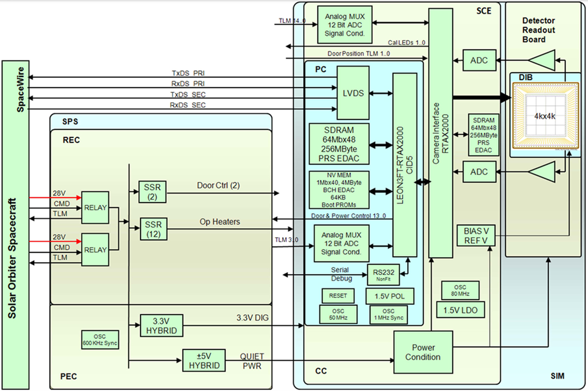Select the RESET block
This screenshot has width=588, height=391.
click(338, 296)
